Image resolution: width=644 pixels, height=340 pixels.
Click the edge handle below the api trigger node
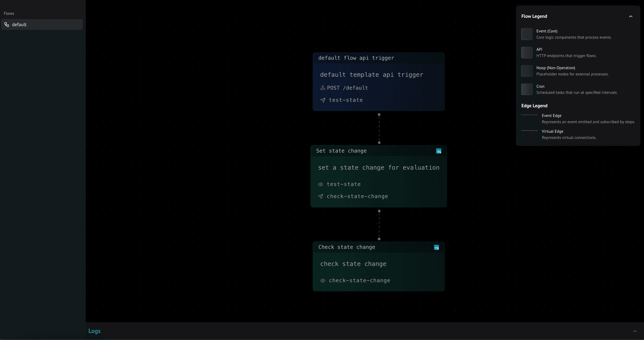click(x=379, y=115)
